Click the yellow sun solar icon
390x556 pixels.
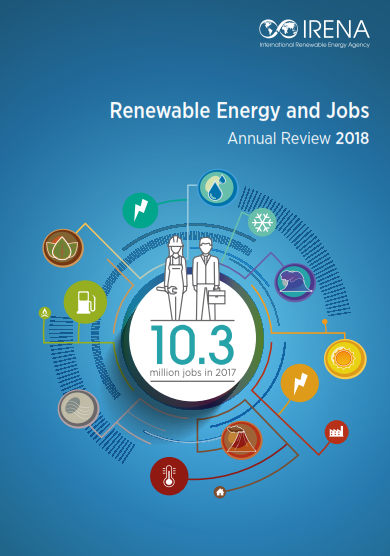click(x=345, y=358)
